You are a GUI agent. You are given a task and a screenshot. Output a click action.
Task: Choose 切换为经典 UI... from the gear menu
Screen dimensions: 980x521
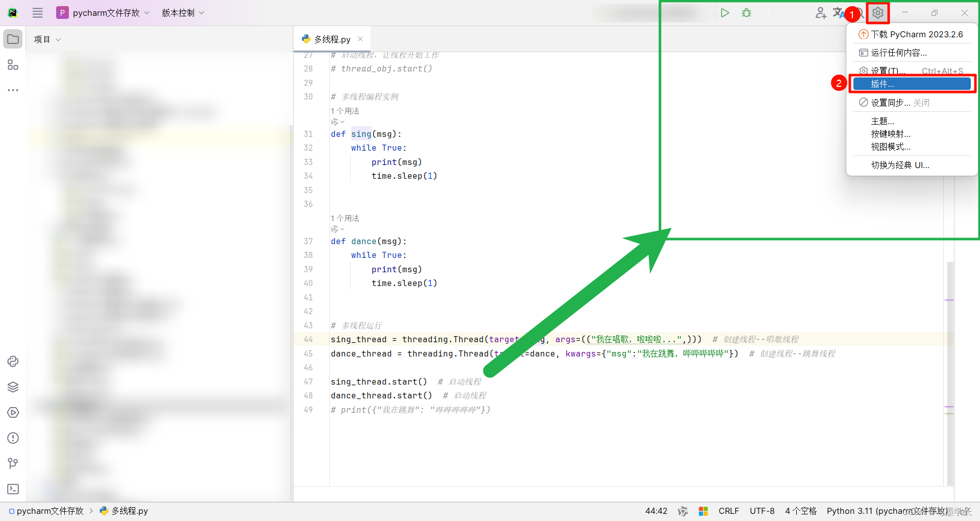(x=912, y=165)
